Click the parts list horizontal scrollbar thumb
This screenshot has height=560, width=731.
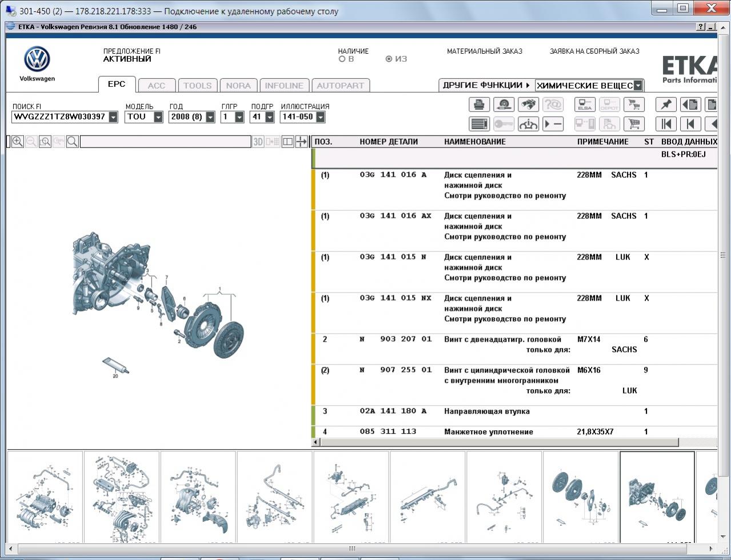499,442
